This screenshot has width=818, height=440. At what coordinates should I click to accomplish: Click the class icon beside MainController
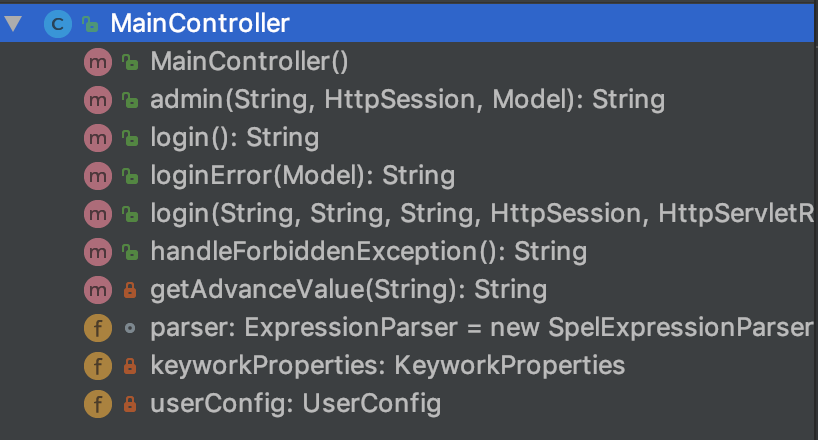(57, 24)
